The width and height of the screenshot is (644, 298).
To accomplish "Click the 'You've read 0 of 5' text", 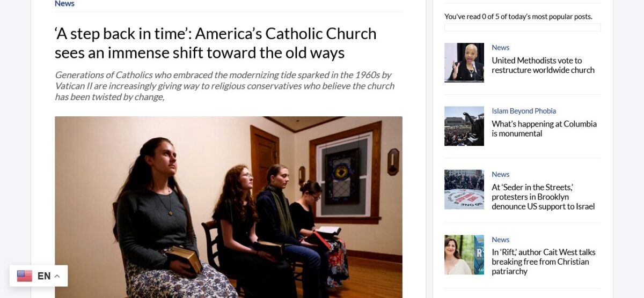I will [x=518, y=17].
